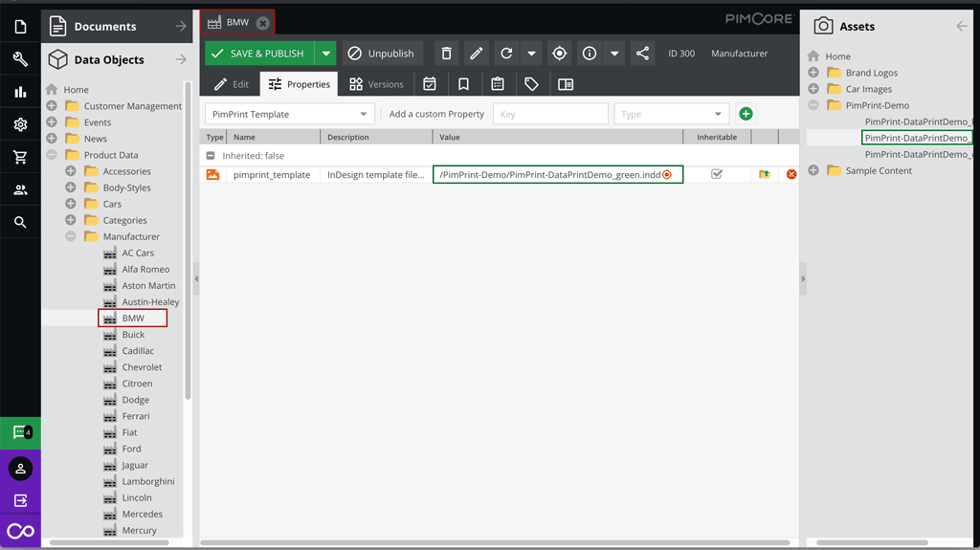This screenshot has width=980, height=550.
Task: Expand the Customer Management folder
Action: coord(52,105)
